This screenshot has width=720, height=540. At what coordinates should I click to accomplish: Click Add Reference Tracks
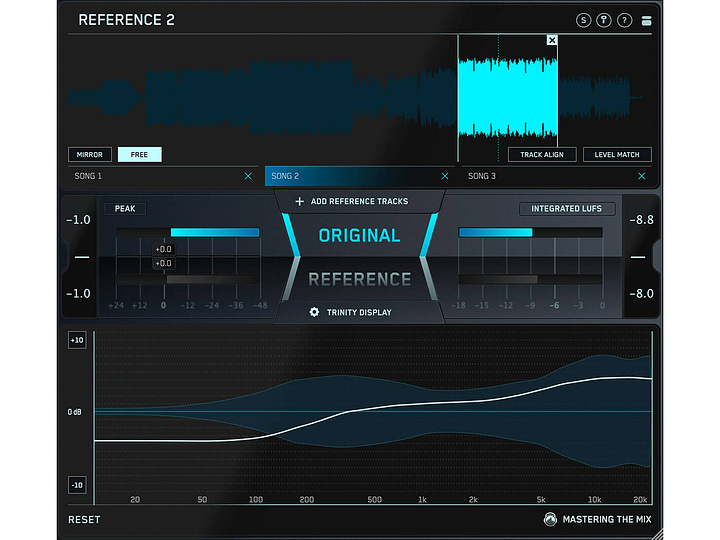(x=360, y=202)
